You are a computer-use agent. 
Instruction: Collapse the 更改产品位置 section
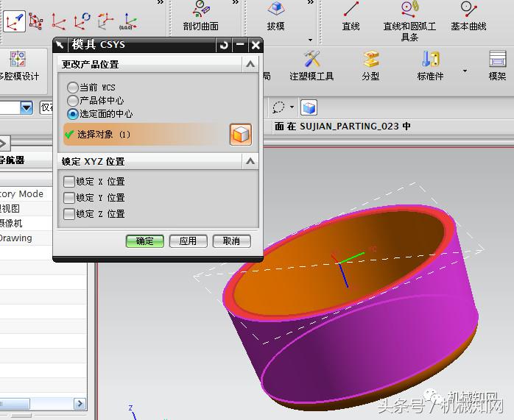tap(250, 64)
